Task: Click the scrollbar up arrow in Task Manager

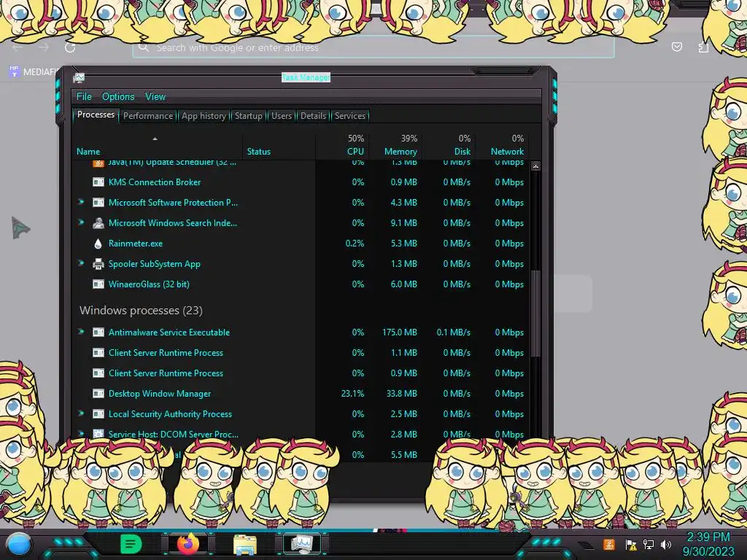Action: point(535,166)
